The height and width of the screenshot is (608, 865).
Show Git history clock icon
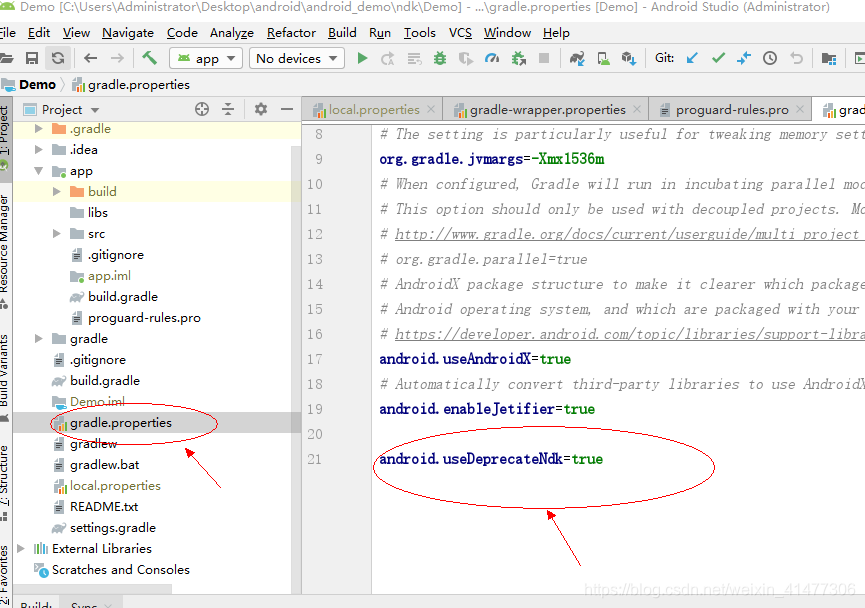pos(770,58)
